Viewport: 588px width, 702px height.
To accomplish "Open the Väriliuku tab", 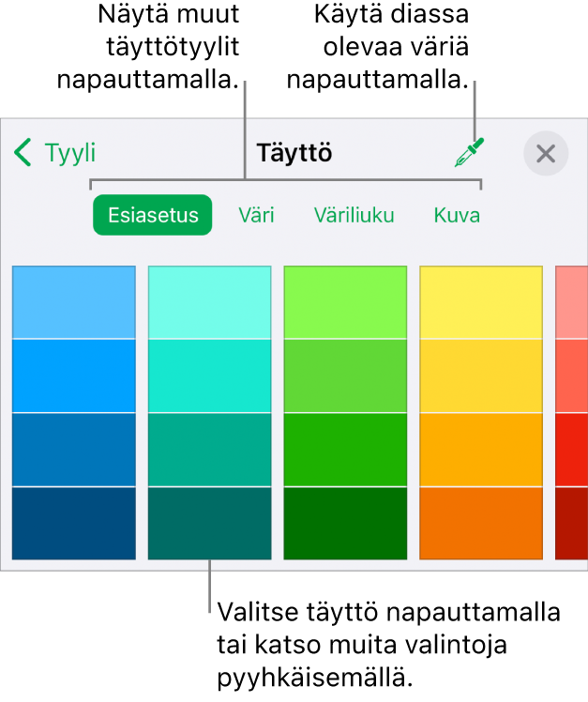I will (x=353, y=215).
